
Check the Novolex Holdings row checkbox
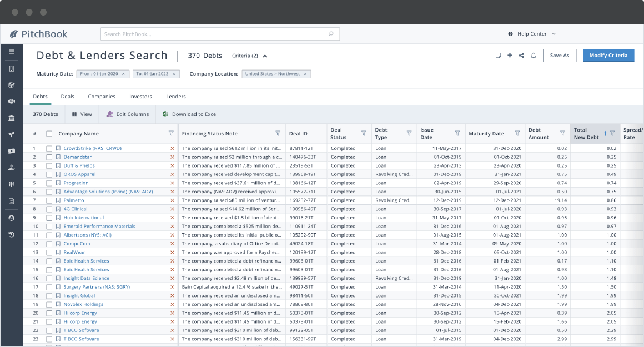pyautogui.click(x=49, y=304)
